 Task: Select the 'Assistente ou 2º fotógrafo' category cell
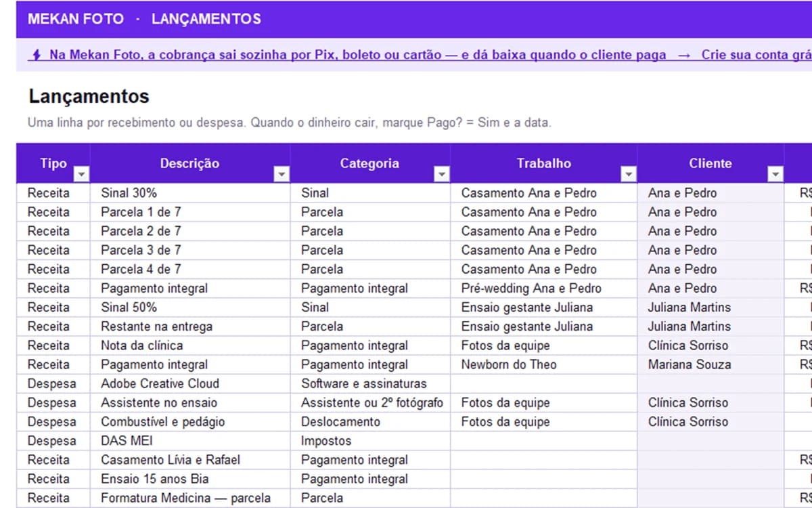tap(370, 402)
